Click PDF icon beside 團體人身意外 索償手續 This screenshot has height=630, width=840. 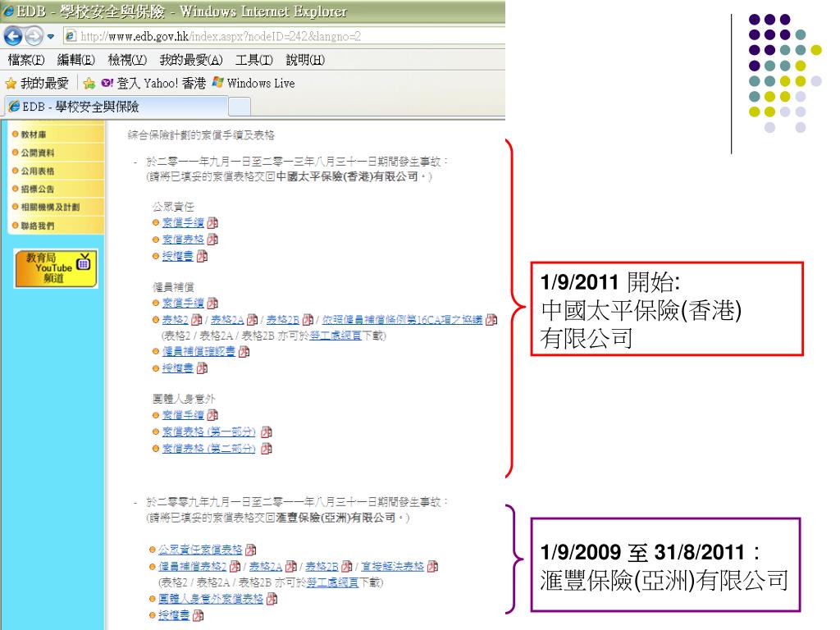212,415
